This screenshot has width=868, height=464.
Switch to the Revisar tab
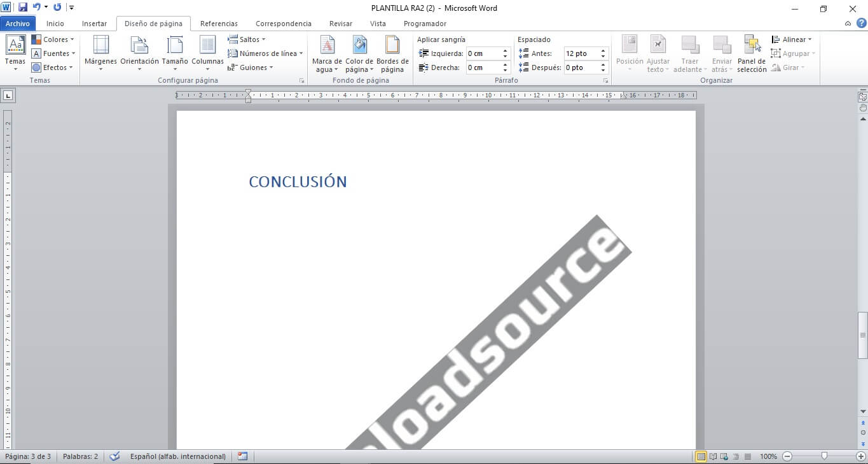click(341, 24)
